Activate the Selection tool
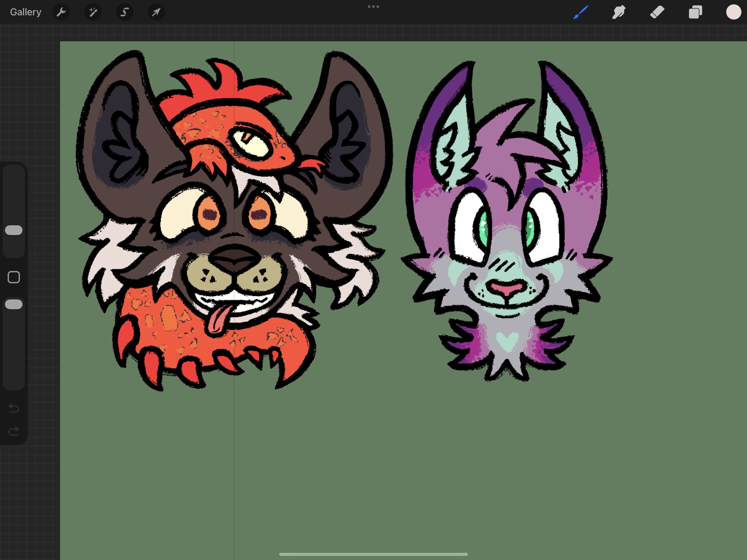The width and height of the screenshot is (747, 560). [x=124, y=12]
